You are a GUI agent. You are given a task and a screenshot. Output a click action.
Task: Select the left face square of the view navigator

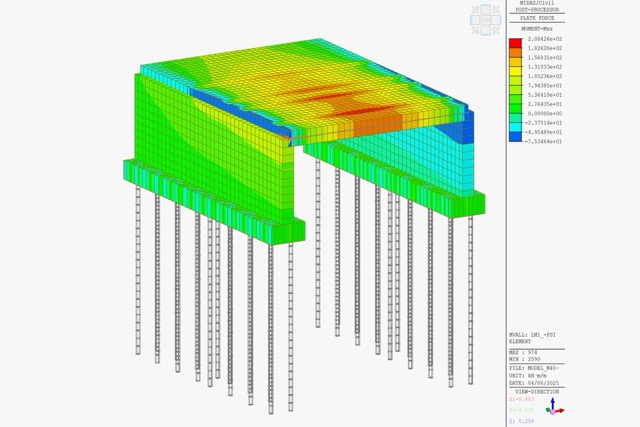[x=475, y=20]
